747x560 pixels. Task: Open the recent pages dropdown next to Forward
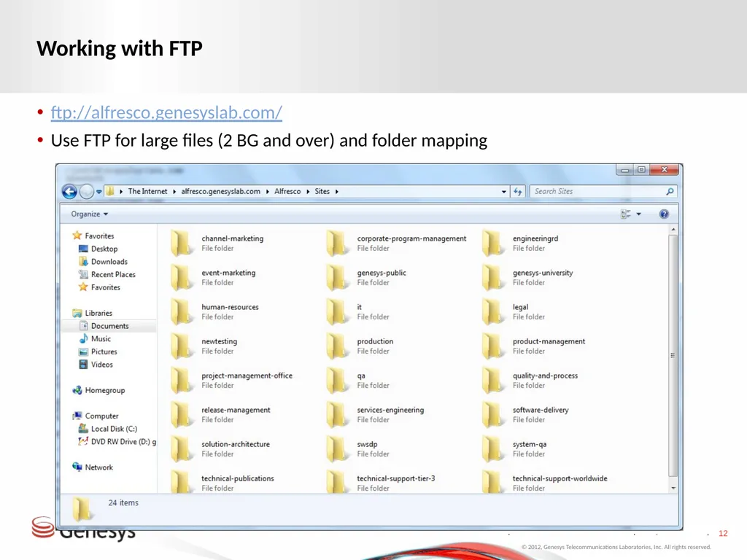click(99, 192)
